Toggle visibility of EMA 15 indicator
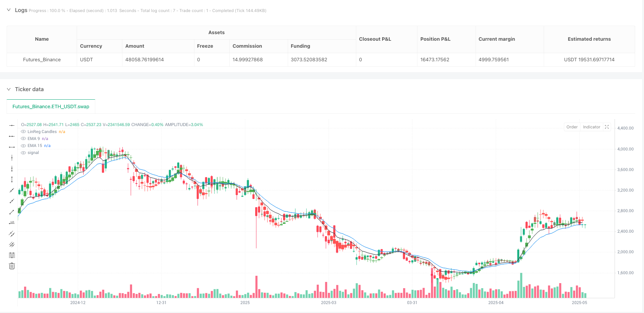Image resolution: width=644 pixels, height=313 pixels. click(23, 146)
